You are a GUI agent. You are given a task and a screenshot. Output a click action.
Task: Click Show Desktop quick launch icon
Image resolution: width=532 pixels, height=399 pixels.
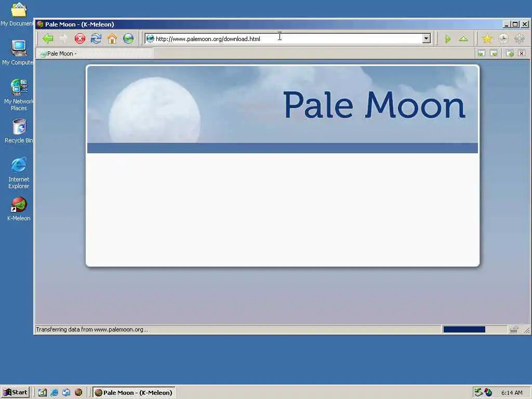coord(43,393)
